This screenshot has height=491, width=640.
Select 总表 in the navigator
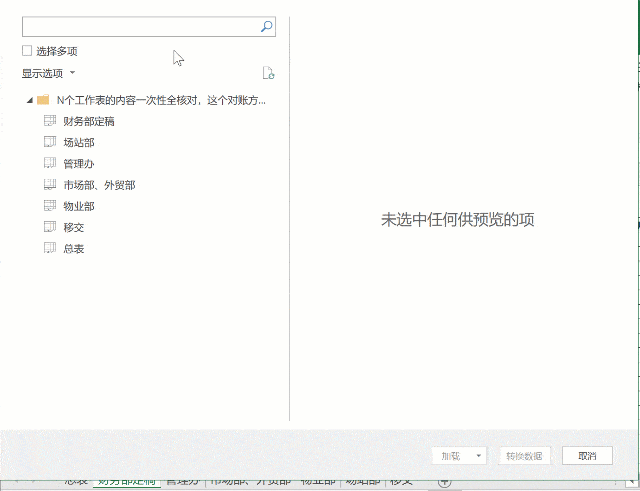[74, 248]
